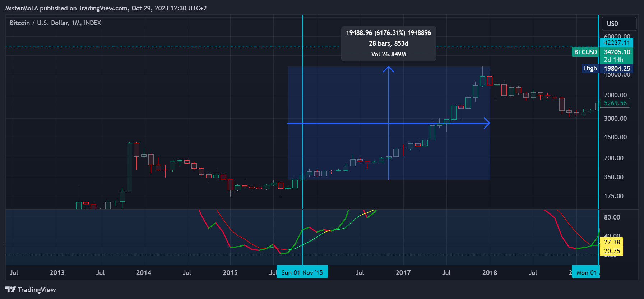
Task: Click the 20.75 indicator value
Action: pyautogui.click(x=612, y=251)
